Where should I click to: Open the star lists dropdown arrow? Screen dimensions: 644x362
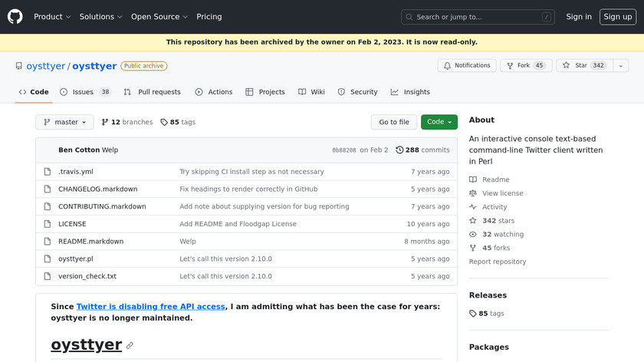click(x=620, y=66)
